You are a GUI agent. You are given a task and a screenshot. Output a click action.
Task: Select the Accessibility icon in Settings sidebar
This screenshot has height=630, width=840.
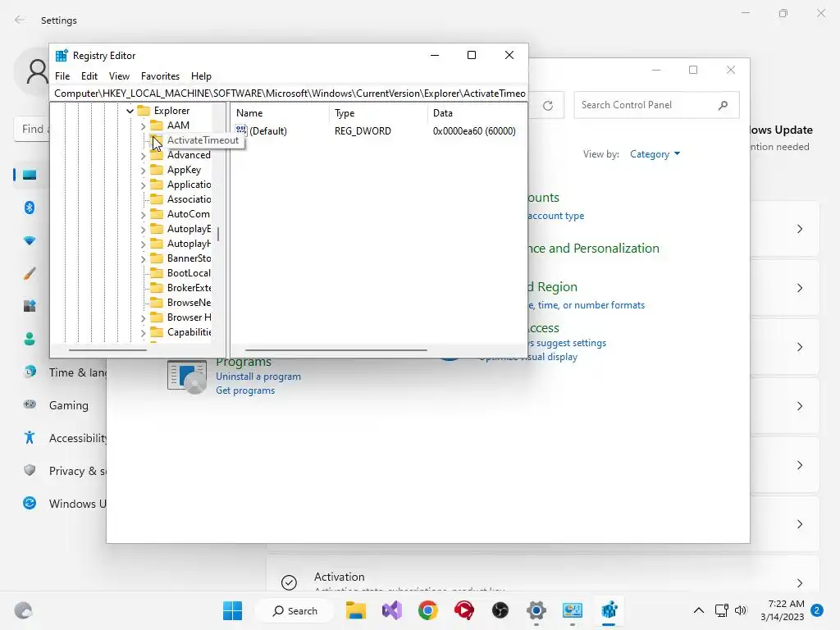point(30,438)
